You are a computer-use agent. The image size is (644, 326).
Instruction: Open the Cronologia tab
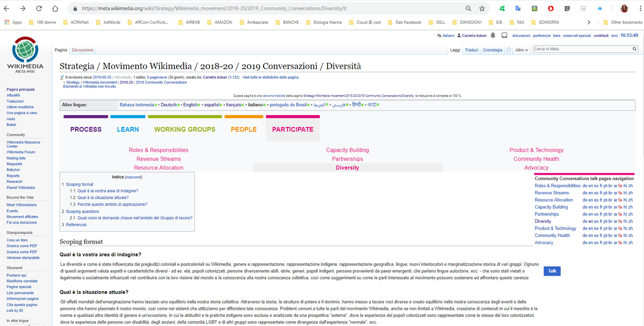click(493, 50)
